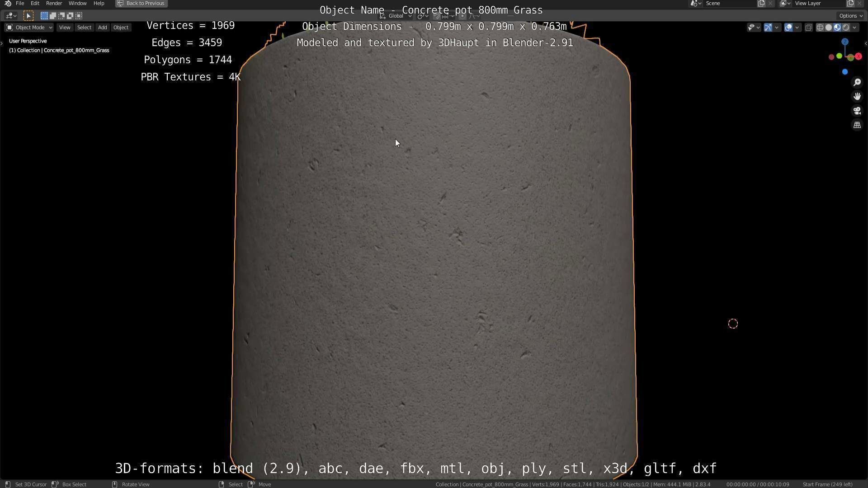Click the zoom magnifier viewport icon
The height and width of the screenshot is (488, 868).
coord(857,82)
